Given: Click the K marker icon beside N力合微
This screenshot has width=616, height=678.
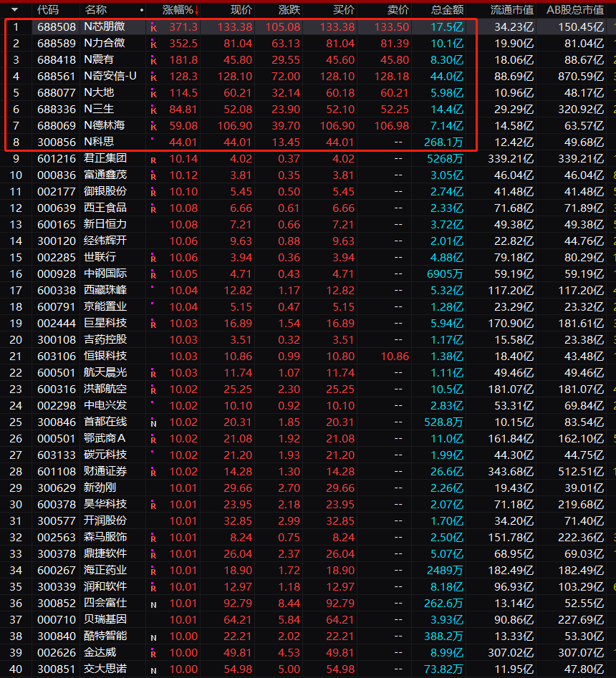Looking at the screenshot, I should tap(153, 44).
